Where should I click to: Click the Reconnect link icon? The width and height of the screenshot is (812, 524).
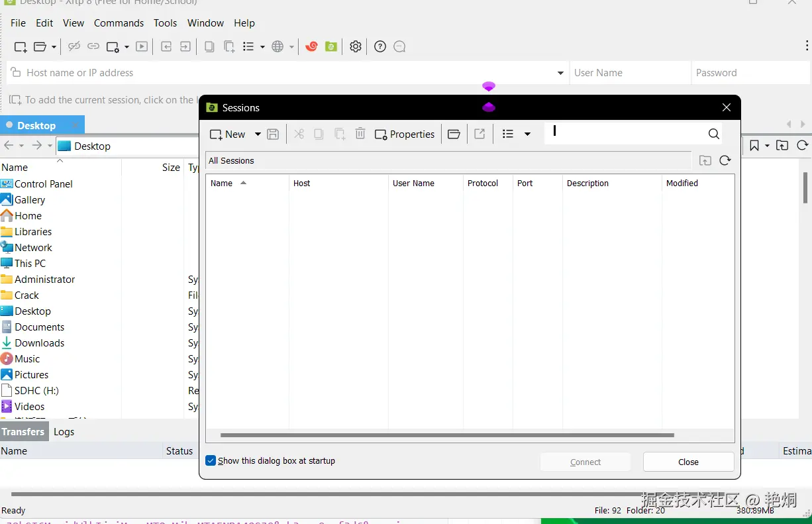coord(93,46)
